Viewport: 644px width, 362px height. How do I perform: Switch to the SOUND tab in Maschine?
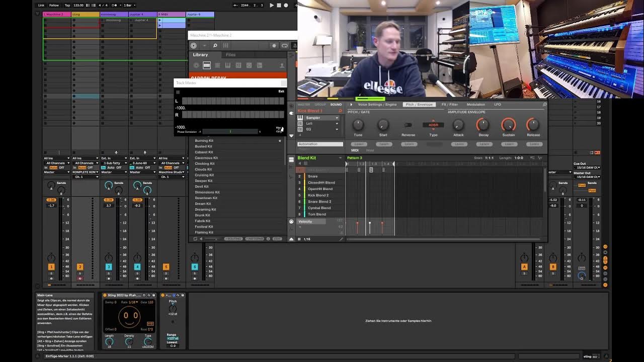[336, 105]
